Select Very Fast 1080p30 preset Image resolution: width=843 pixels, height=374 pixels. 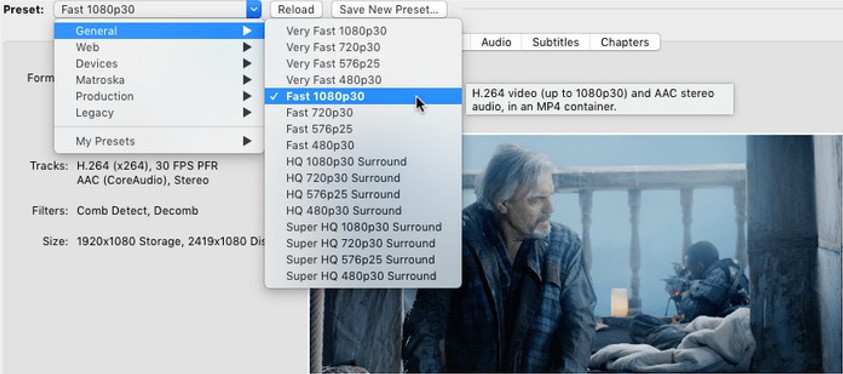click(363, 31)
